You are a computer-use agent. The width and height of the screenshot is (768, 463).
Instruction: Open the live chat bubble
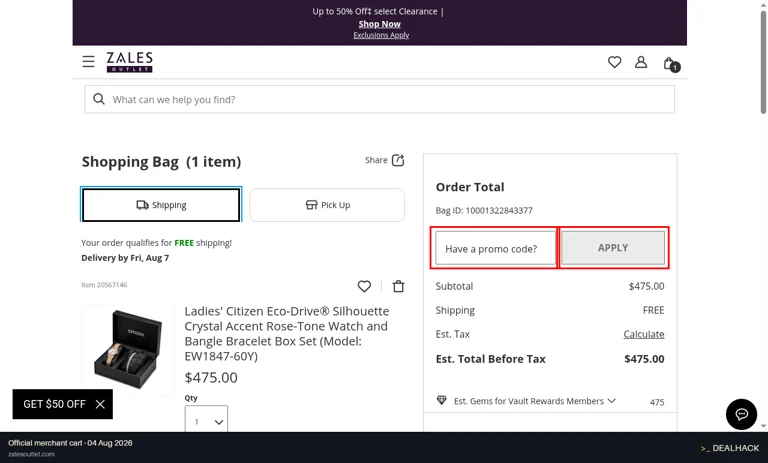(741, 414)
